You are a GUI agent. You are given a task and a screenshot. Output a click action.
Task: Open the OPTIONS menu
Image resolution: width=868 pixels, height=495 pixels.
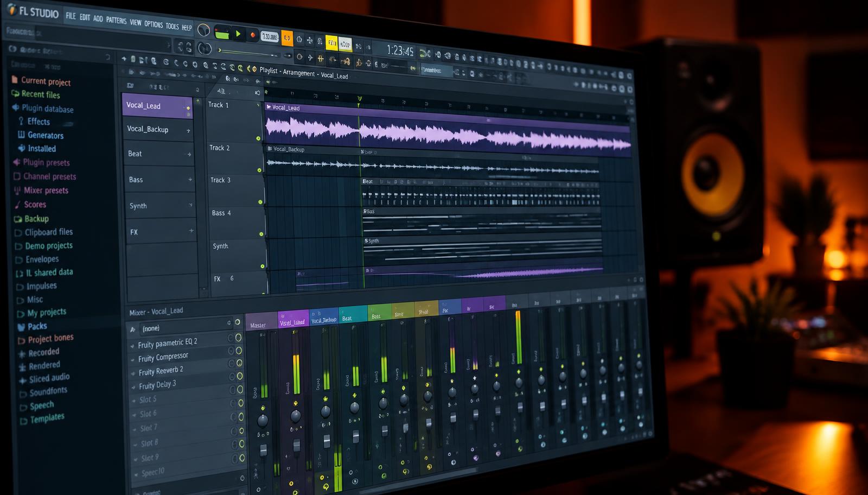[x=153, y=24]
